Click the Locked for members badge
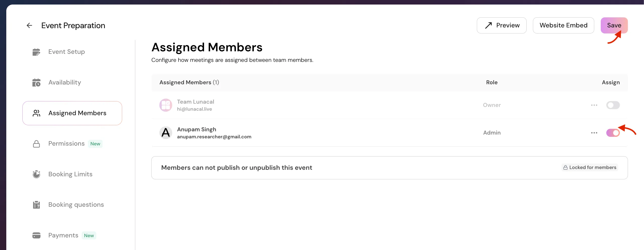644x250 pixels. (x=590, y=168)
